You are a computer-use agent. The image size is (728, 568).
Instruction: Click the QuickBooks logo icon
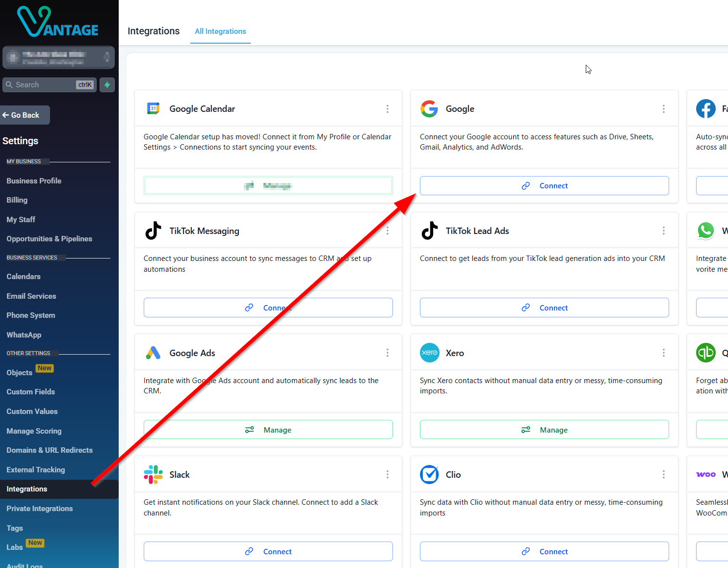[706, 353]
